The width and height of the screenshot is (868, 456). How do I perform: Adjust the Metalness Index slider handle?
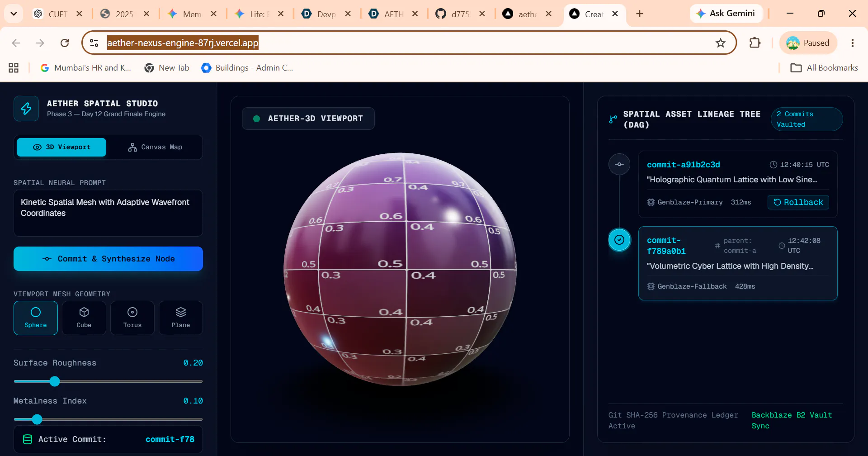pos(37,419)
